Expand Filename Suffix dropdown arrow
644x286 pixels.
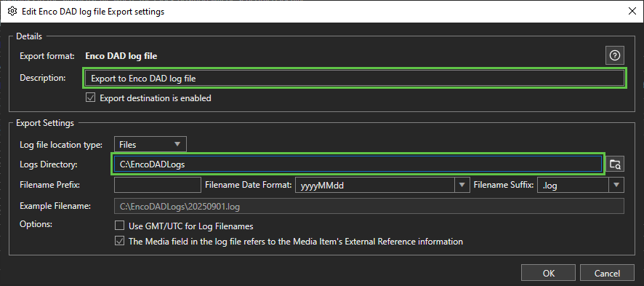click(616, 185)
